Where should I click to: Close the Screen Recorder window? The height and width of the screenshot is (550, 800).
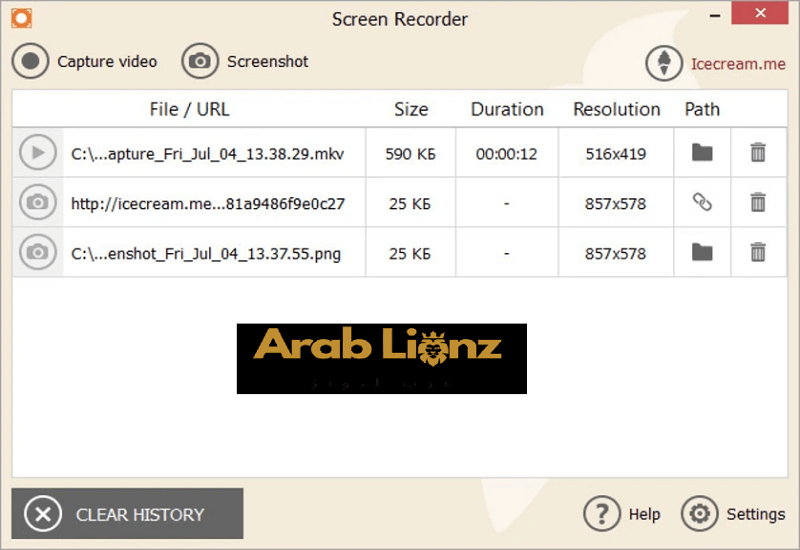pos(760,13)
